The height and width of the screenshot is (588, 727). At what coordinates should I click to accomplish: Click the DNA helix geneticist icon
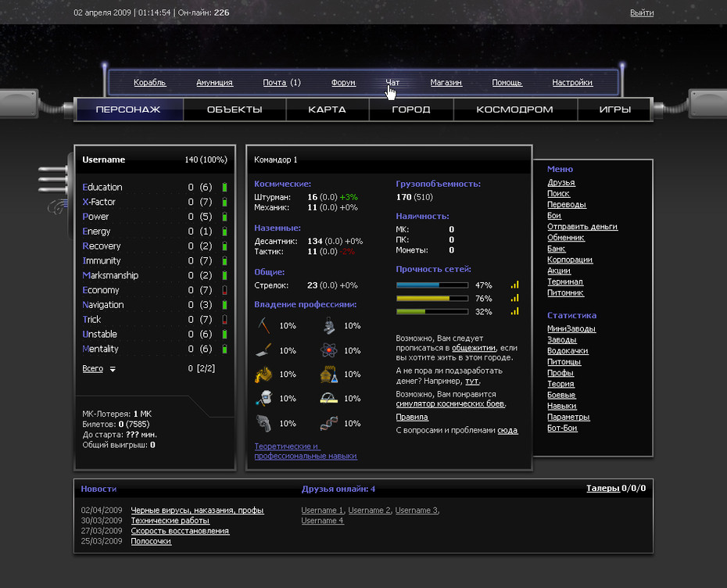(x=329, y=423)
